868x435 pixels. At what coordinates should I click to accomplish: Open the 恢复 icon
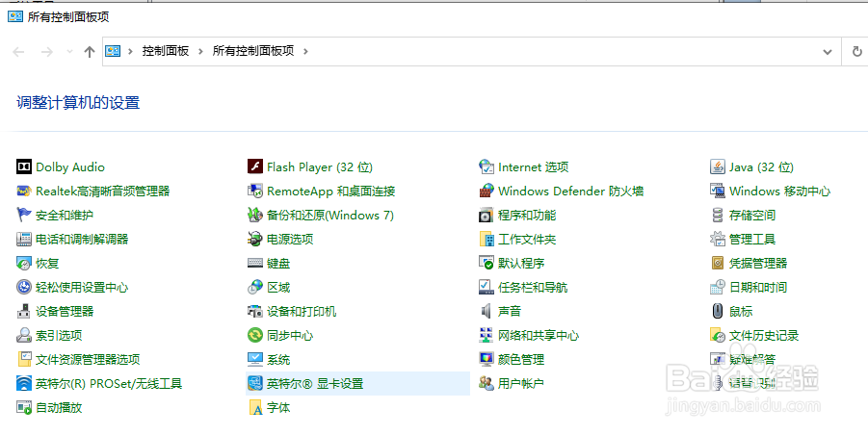pyautogui.click(x=24, y=263)
